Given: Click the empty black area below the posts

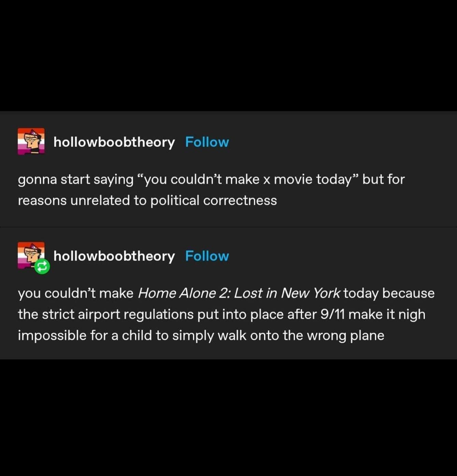Looking at the screenshot, I should (x=228, y=416).
